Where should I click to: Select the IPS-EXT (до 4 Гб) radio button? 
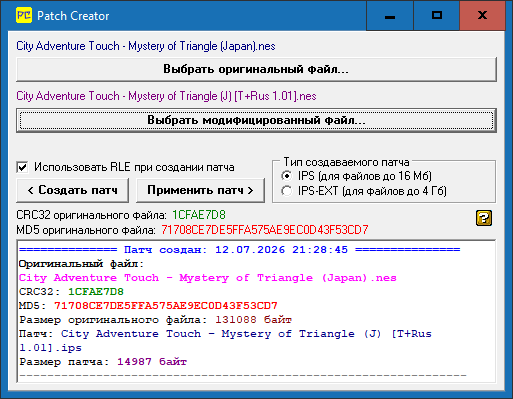(x=286, y=191)
